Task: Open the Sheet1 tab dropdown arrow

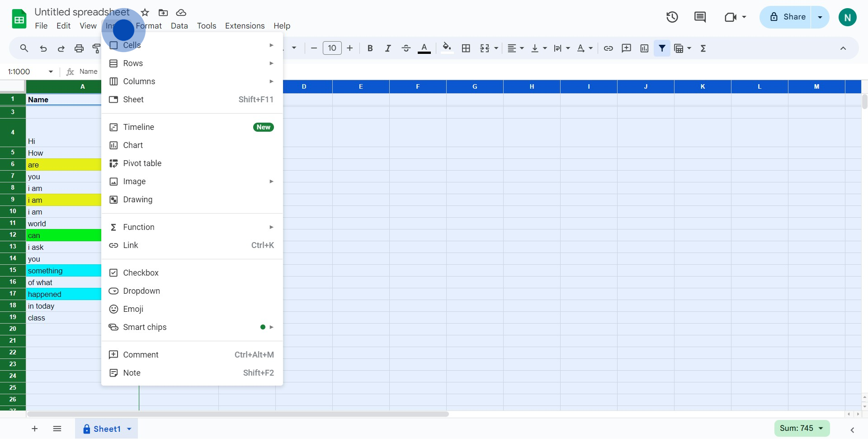Action: coord(129,429)
